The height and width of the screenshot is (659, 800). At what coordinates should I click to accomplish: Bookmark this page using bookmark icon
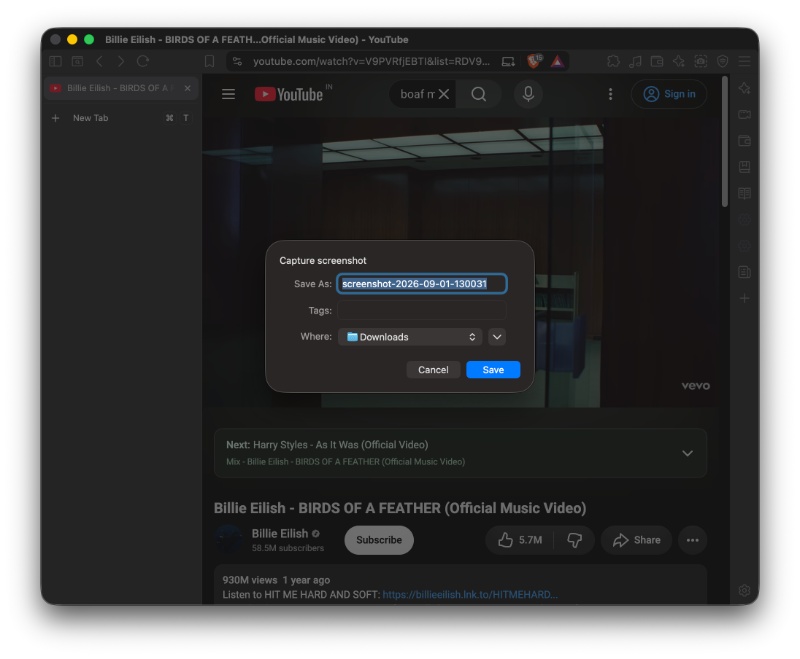tap(209, 61)
